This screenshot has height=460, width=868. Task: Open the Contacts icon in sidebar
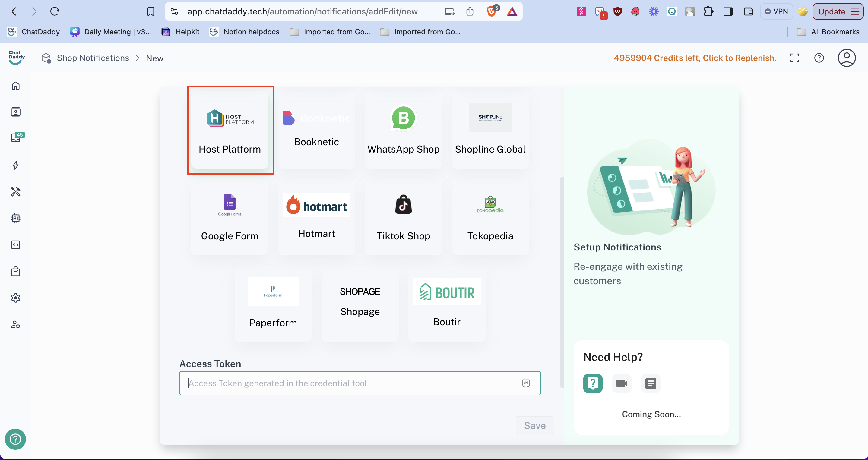point(15,112)
